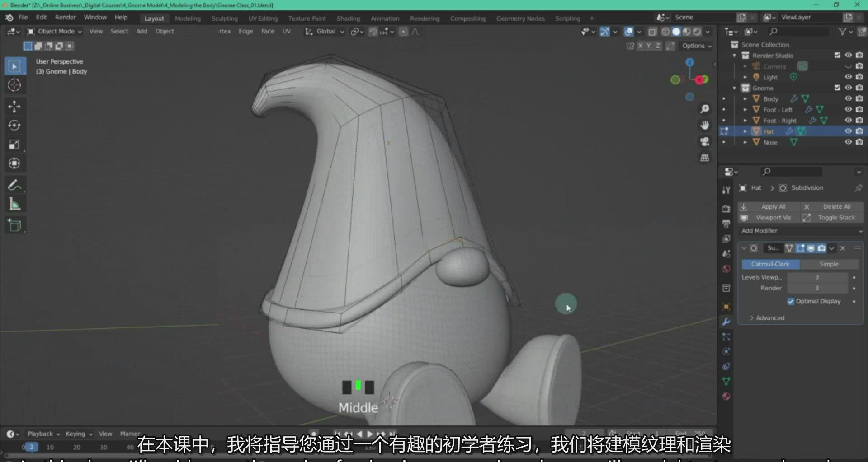Viewport: 868px width, 462px height.
Task: Open the Object Data properties tab
Action: click(x=726, y=382)
